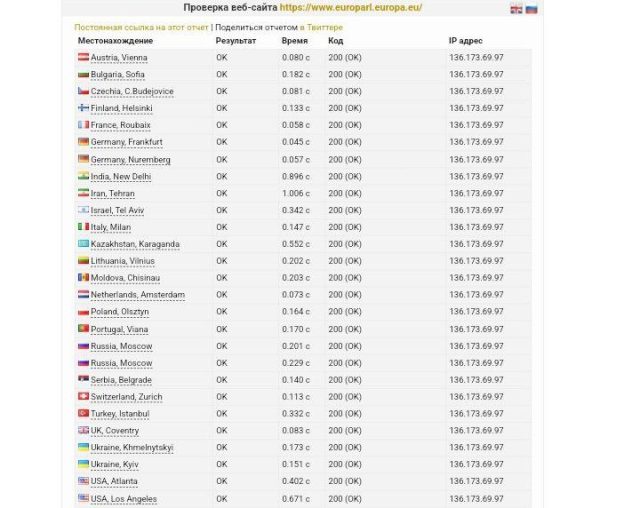Select the Germany, Frankfurt location
640x508 pixels.
(127, 142)
